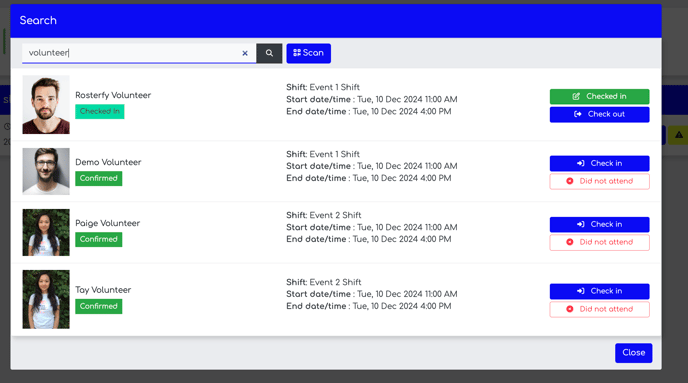
Task: Click the Rosterfy Volunteer name
Action: (x=113, y=95)
